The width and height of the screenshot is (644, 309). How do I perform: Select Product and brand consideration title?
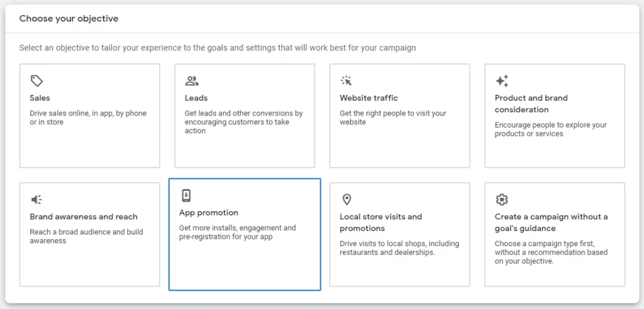pos(531,104)
